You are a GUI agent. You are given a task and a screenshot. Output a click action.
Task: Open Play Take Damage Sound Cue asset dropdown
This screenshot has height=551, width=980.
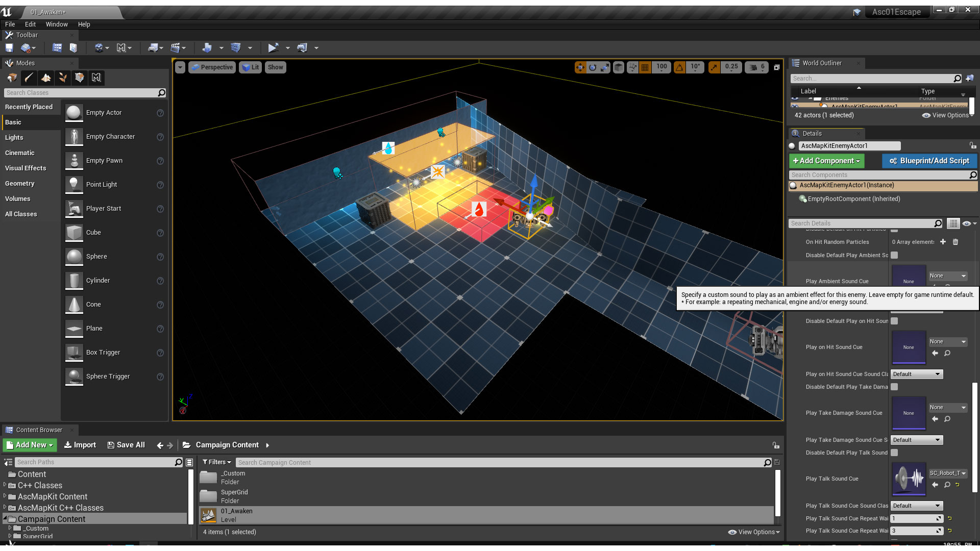pyautogui.click(x=947, y=407)
